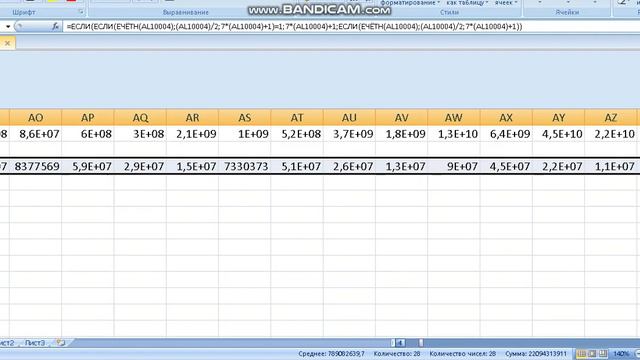Viewport: 640px width, 360px height.
Task: Click the fx insert function icon
Action: (x=55, y=27)
